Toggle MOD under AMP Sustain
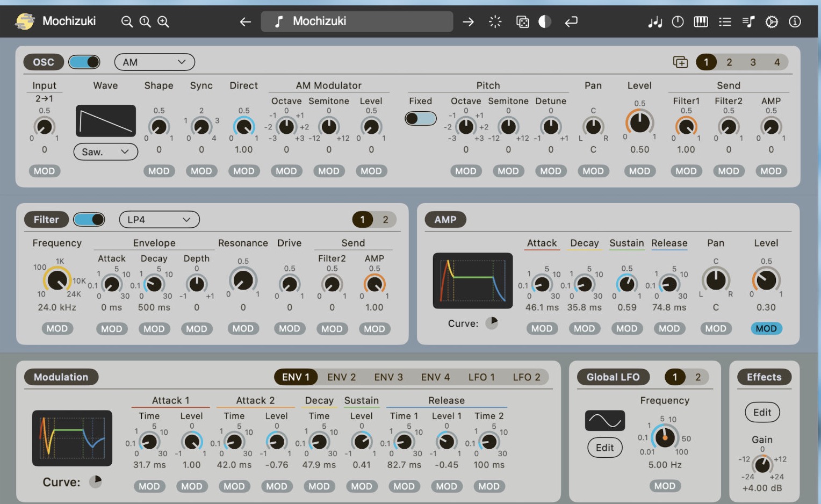 627,328
